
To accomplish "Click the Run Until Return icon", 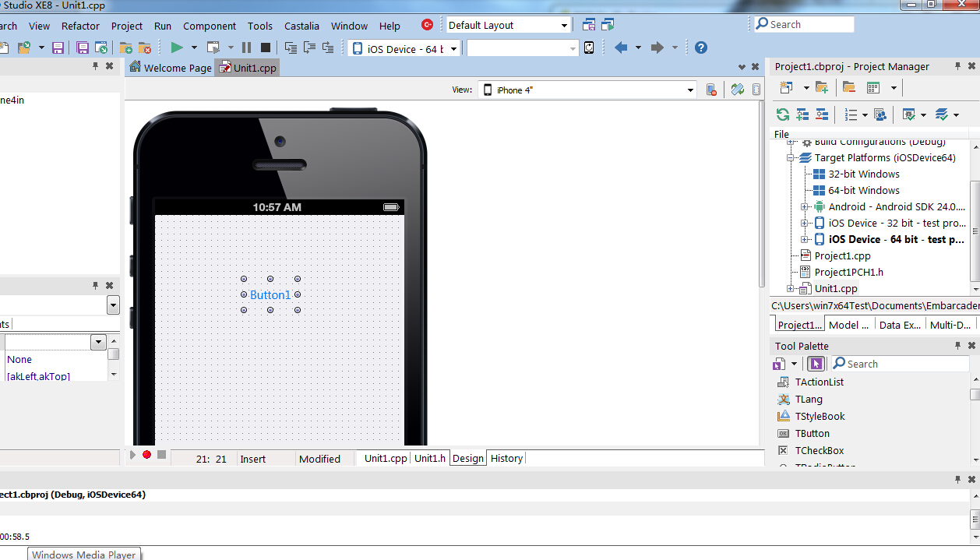I will pyautogui.click(x=328, y=48).
